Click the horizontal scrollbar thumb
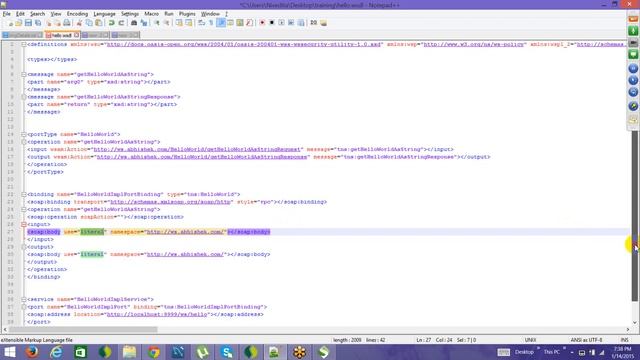The image size is (640, 360). point(83,329)
